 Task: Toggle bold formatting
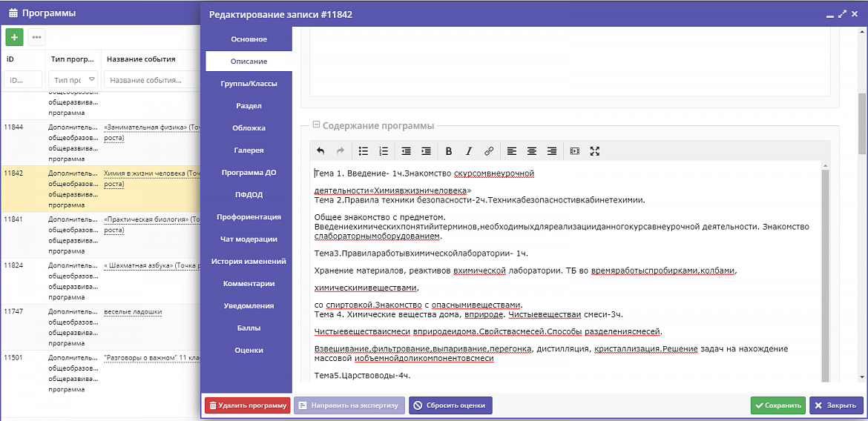(x=449, y=150)
